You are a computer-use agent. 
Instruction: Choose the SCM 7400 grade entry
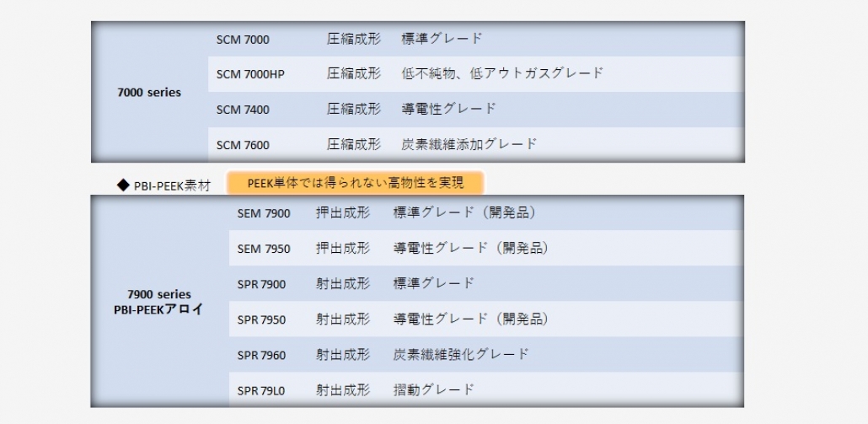pos(243,110)
